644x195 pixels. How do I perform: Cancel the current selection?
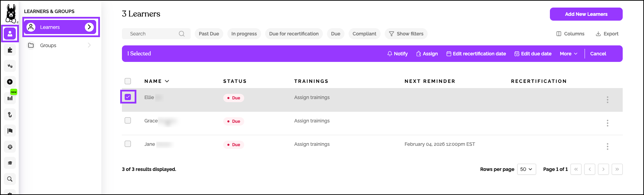[598, 54]
